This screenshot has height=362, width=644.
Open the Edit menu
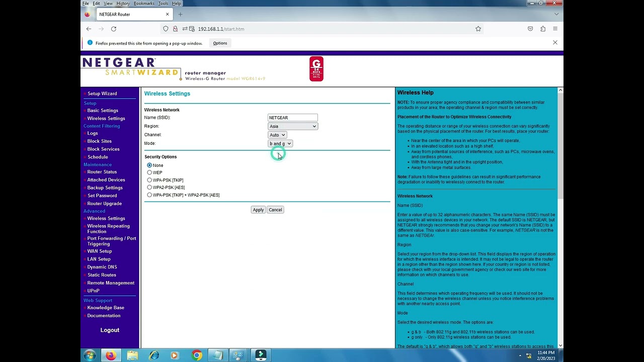(96, 4)
